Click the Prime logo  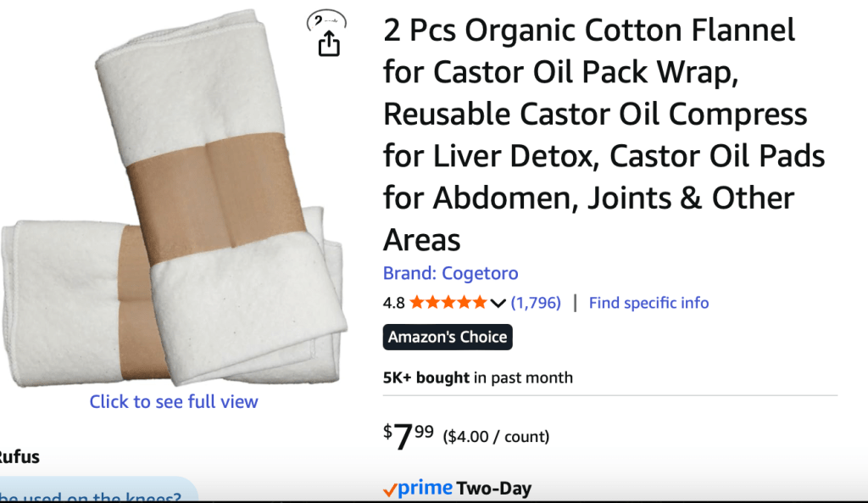click(x=425, y=489)
